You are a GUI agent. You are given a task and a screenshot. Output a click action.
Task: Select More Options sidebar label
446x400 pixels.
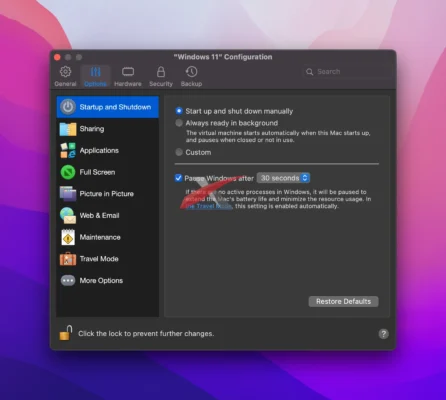click(101, 281)
